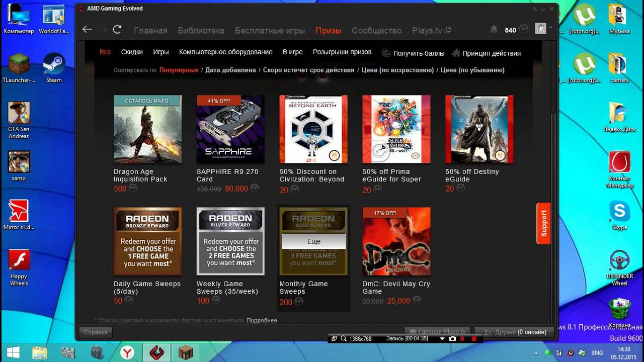
Task: Click the Support side tab
Action: tap(543, 223)
